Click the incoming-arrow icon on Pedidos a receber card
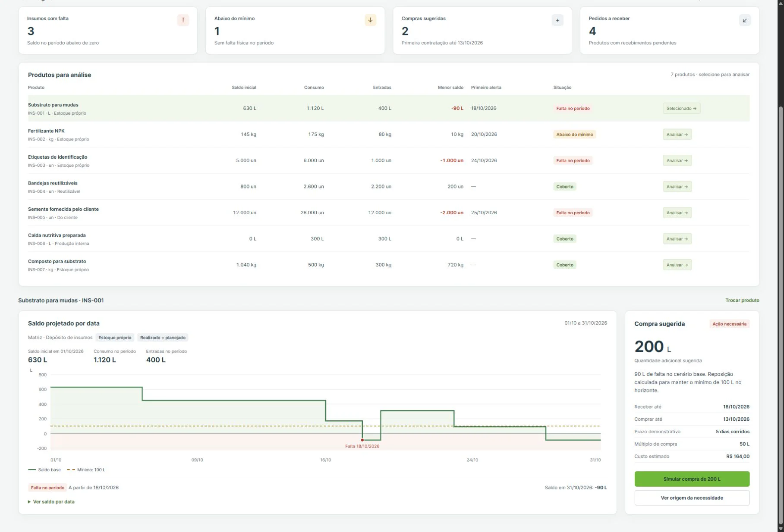 click(x=745, y=20)
